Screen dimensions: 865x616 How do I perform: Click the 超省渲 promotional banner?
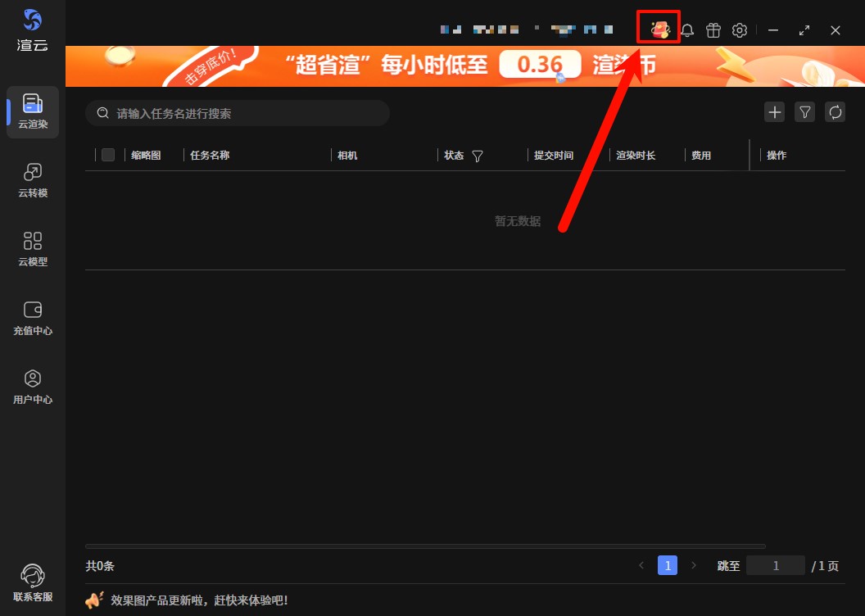point(464,66)
